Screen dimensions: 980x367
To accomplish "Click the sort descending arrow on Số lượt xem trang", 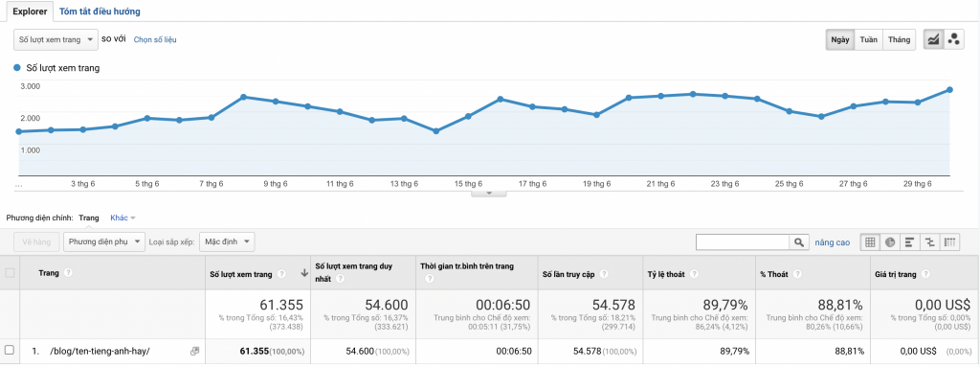I will click(304, 273).
